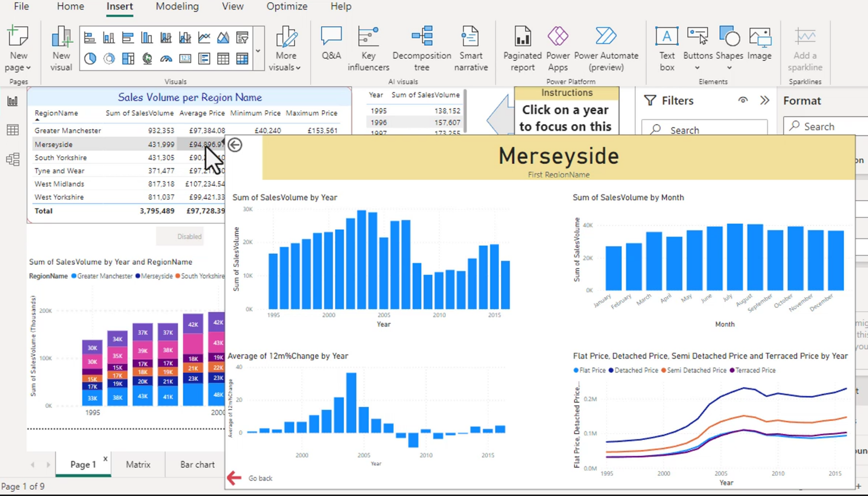Sort table by RegionName column header
Screen dimensions: 868x496
click(x=56, y=113)
